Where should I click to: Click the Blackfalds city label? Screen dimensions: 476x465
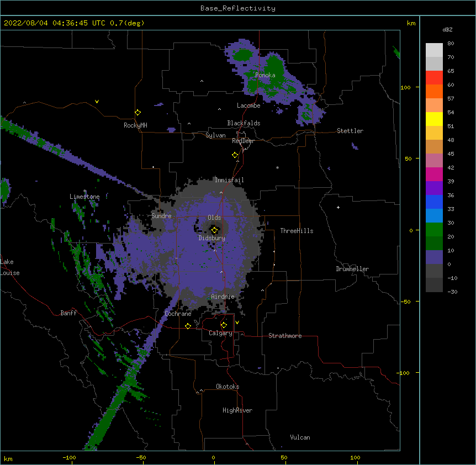pyautogui.click(x=244, y=123)
